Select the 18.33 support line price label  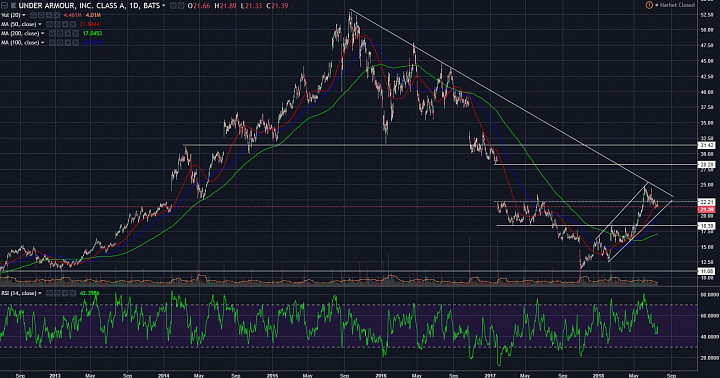click(x=706, y=226)
